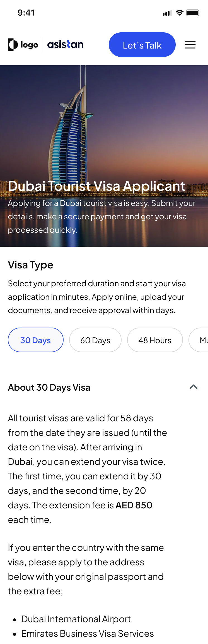Viewport: 208px width, 644px height.
Task: Tap the Wi-Fi status icon
Action: 180,13
